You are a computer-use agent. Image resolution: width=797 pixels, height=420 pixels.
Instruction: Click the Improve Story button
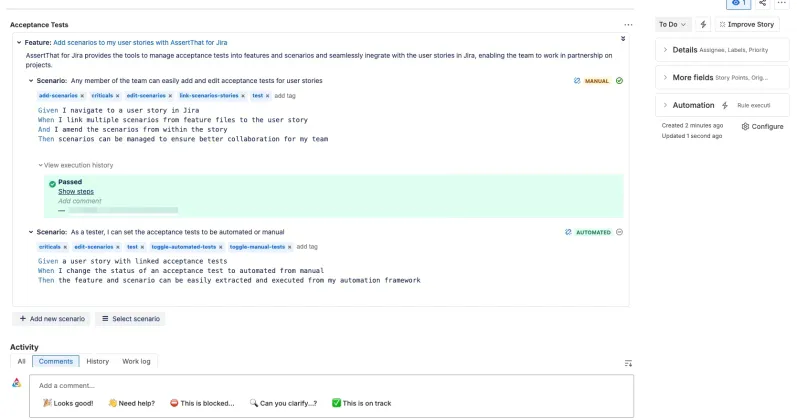point(747,24)
